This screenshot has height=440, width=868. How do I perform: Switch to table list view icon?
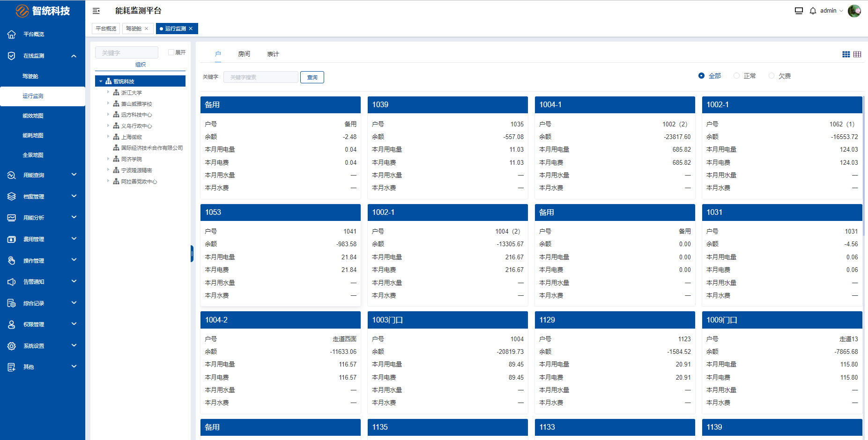tap(857, 54)
